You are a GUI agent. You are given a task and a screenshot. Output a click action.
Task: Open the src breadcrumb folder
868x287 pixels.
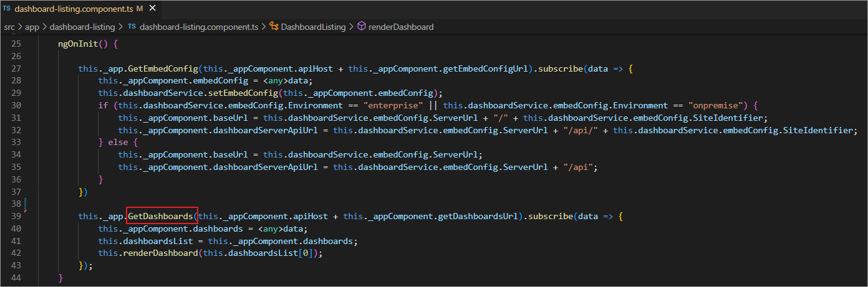(x=9, y=27)
